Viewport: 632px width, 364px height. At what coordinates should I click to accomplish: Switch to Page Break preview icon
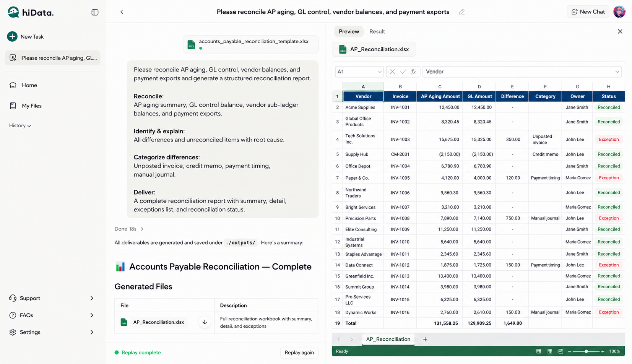pyautogui.click(x=561, y=351)
